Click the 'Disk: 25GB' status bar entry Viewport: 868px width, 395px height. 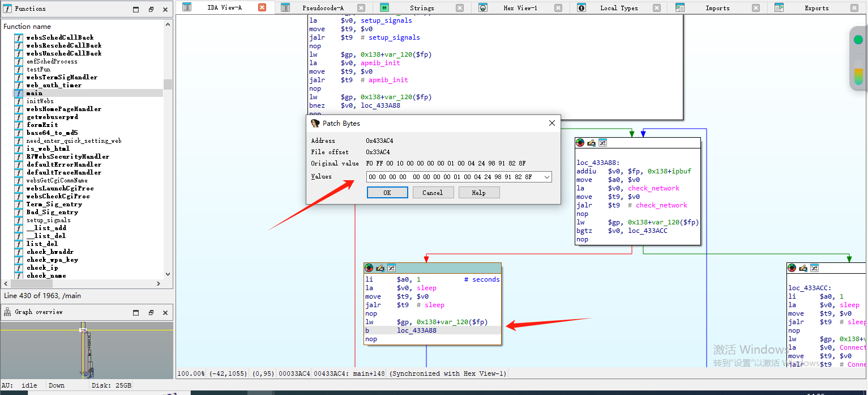tap(112, 385)
